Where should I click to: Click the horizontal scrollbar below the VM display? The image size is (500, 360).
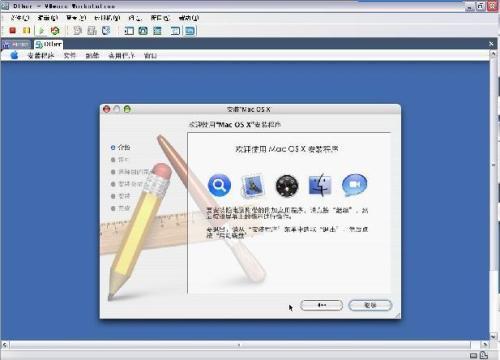coord(240,345)
